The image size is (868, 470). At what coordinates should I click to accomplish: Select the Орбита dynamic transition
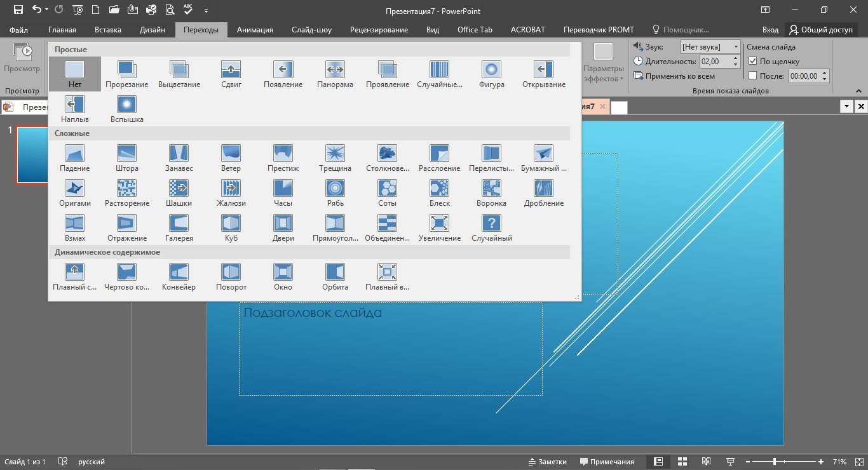point(336,277)
